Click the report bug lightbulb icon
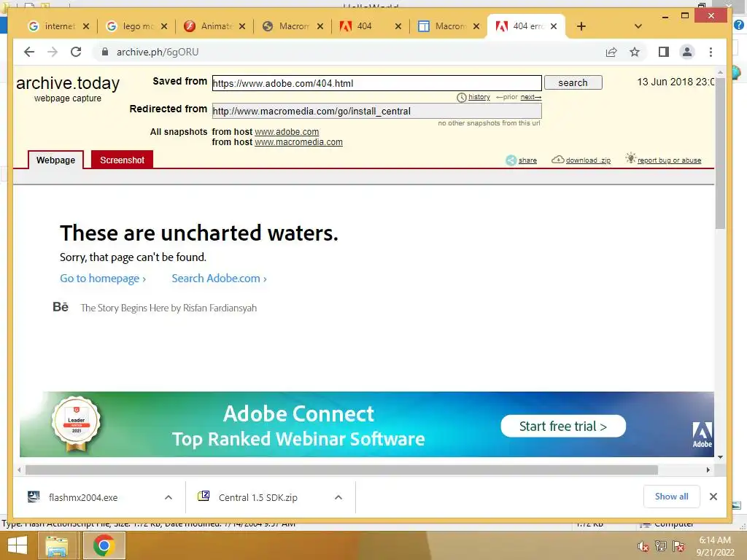Image resolution: width=747 pixels, height=560 pixels. 631,158
